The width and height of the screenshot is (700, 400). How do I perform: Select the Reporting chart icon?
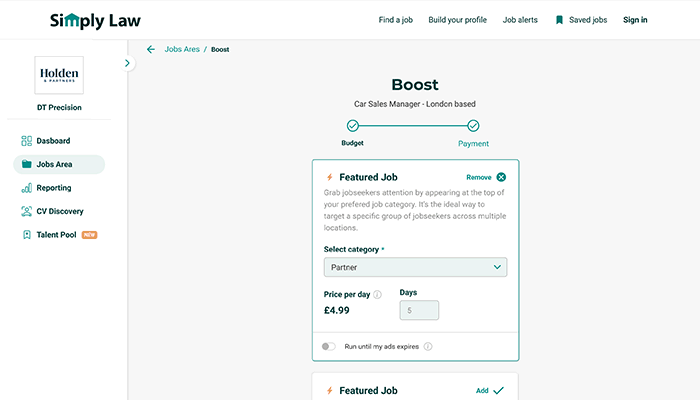pos(26,188)
